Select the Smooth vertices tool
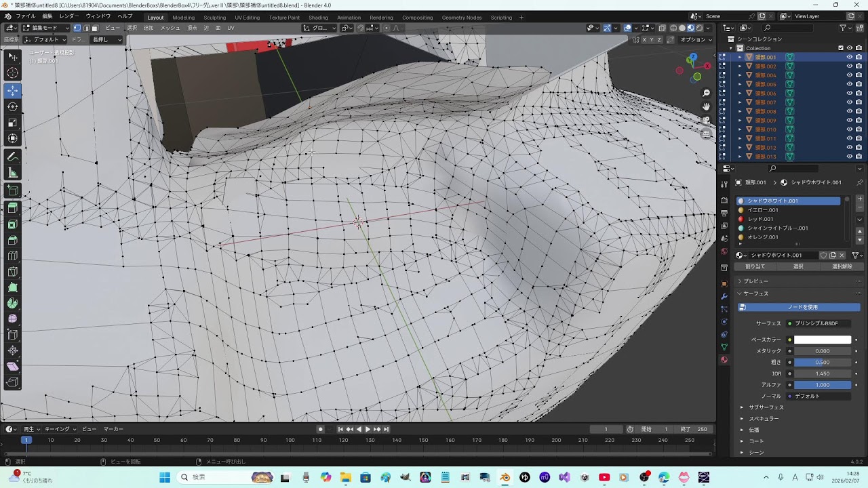This screenshot has width=868, height=488. tap(13, 319)
